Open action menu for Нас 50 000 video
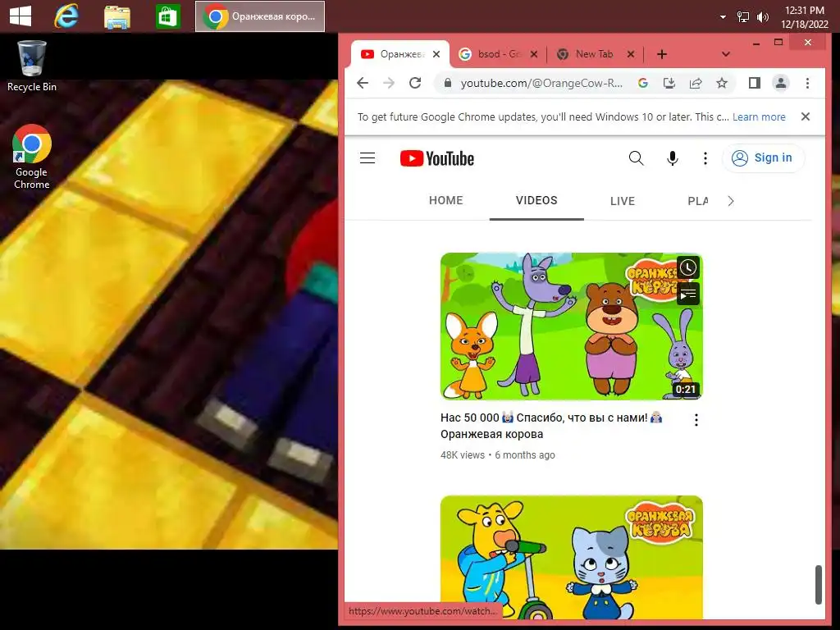The image size is (840, 630). pos(696,420)
